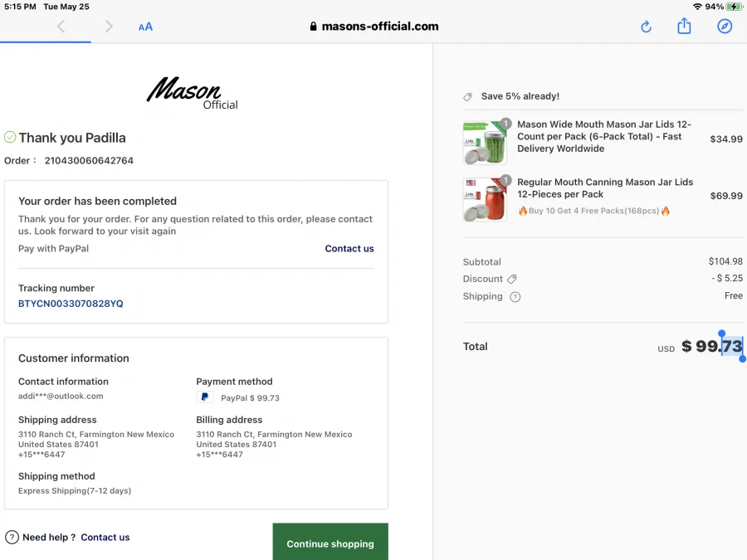
Task: Go forward with the Safari forward arrow
Action: 109,27
